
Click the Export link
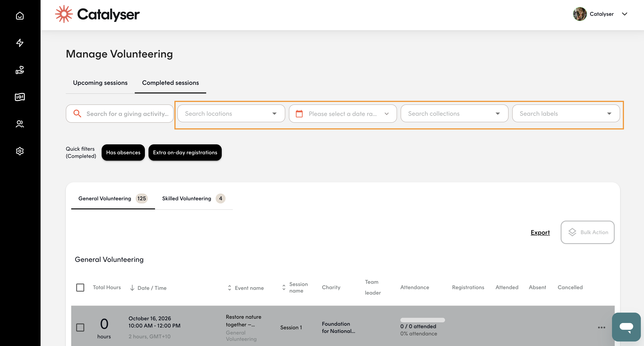point(540,232)
